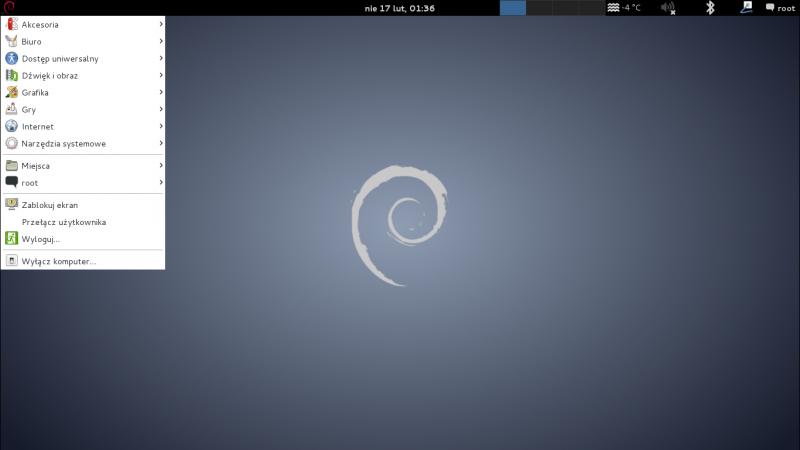
Task: Click Wyłącz komputer... to shut down
Action: point(58,261)
